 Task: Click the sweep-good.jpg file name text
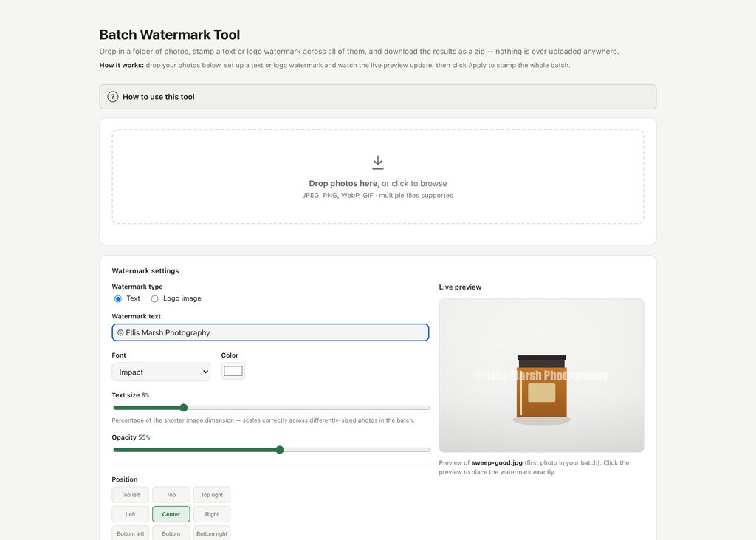tap(497, 462)
